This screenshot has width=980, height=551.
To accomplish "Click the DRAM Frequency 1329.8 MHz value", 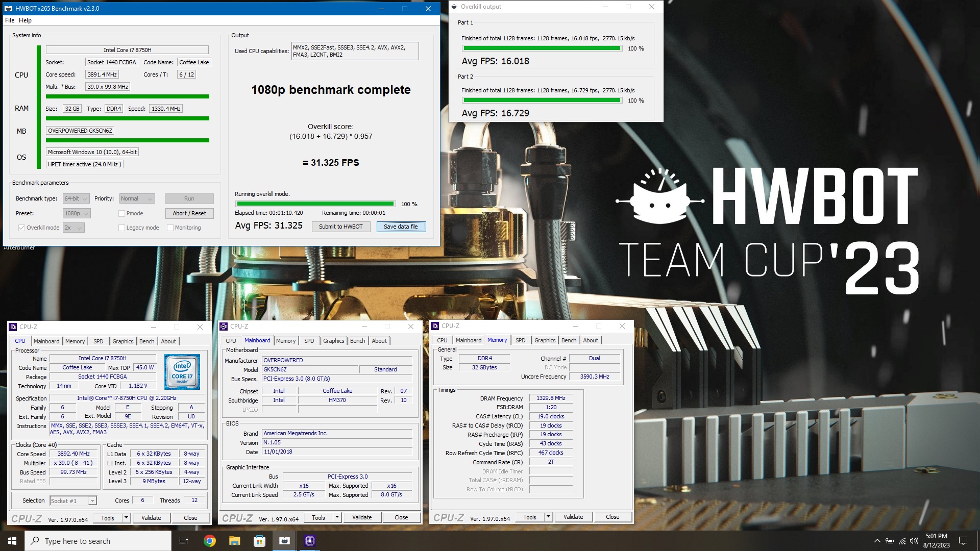I will tap(551, 398).
